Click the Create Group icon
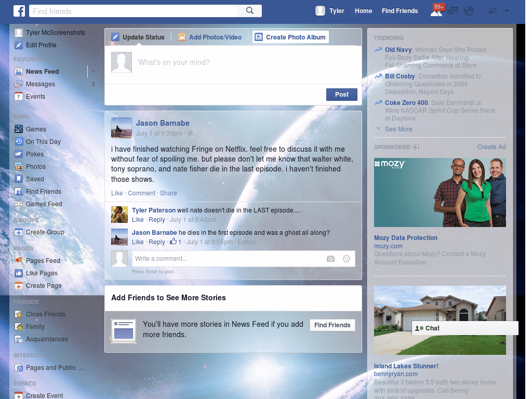The height and width of the screenshot is (399, 532). tap(19, 232)
